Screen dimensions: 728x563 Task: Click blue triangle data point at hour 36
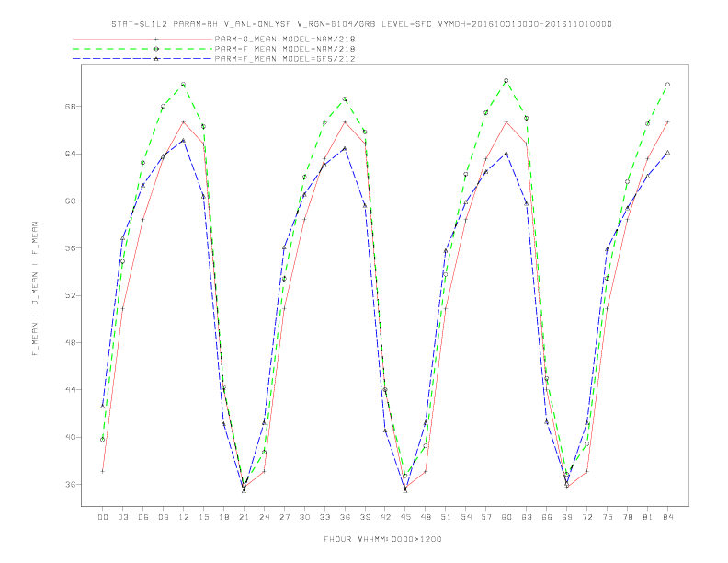(345, 149)
